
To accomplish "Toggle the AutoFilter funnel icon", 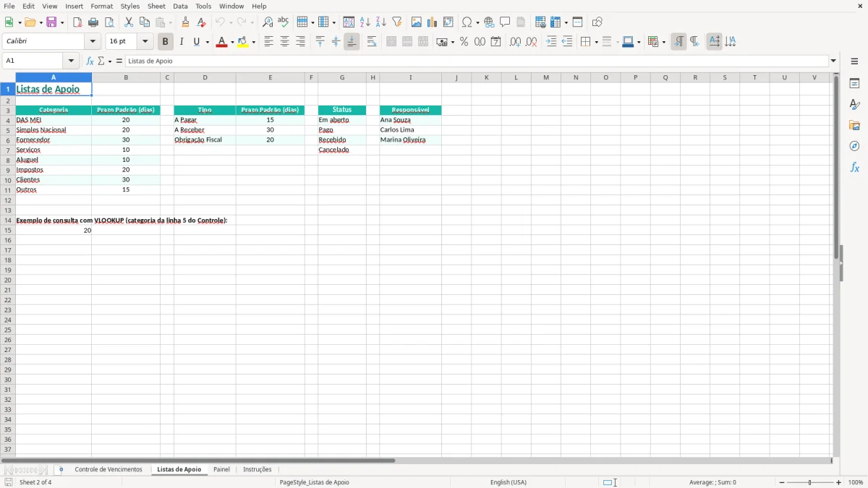I will [x=396, y=22].
